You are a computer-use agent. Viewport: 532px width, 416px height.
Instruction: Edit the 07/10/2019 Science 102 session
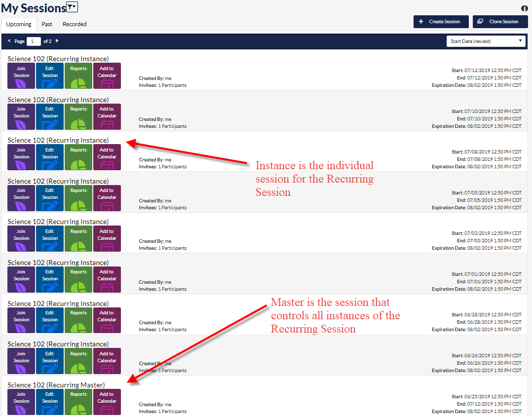click(50, 117)
